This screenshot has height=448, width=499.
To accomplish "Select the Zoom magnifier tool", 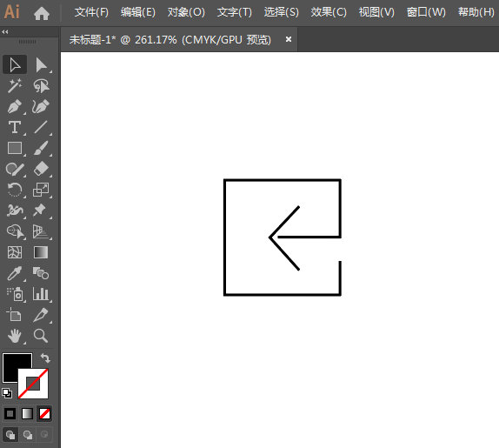I will (x=41, y=336).
